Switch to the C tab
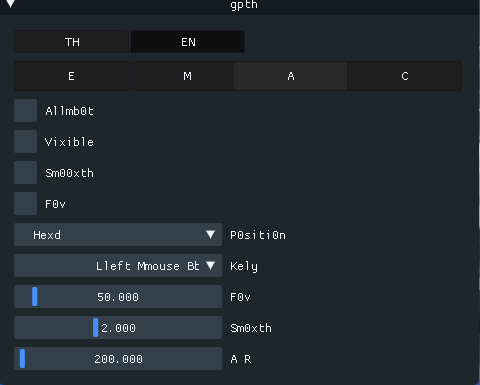Viewport: 480px width, 385px height. pos(405,76)
